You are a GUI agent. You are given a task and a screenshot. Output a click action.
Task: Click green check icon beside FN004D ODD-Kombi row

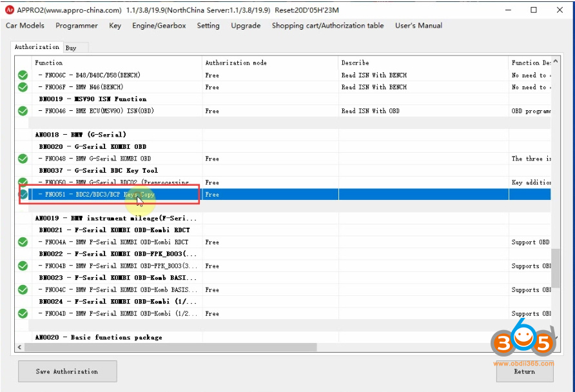click(23, 314)
